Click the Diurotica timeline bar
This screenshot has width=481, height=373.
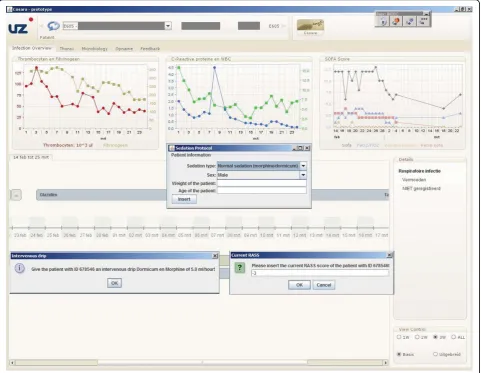click(102, 195)
